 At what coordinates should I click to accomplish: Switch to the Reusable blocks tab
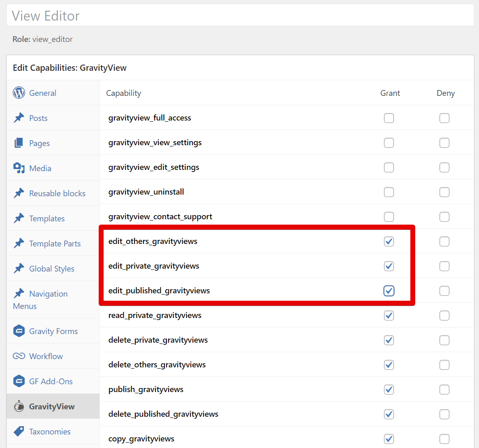(57, 193)
